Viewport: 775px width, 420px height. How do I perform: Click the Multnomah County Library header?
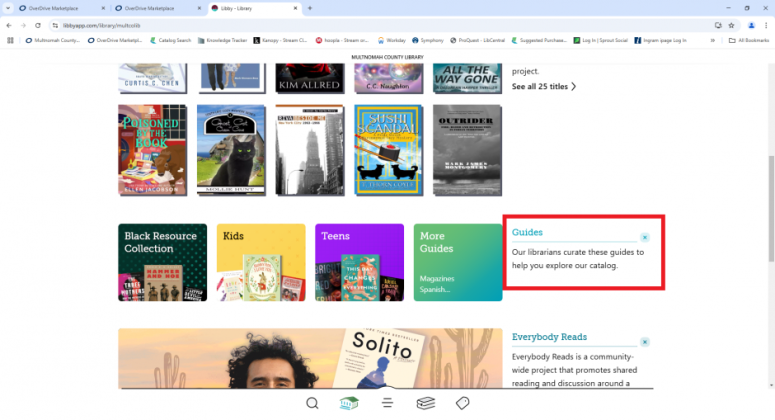387,57
